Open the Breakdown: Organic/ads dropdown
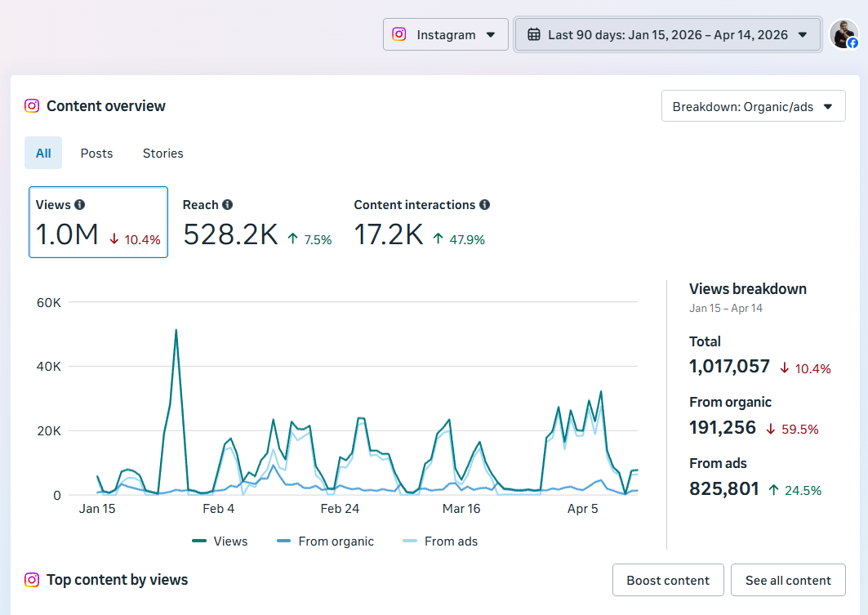This screenshot has height=615, width=868. coord(752,105)
